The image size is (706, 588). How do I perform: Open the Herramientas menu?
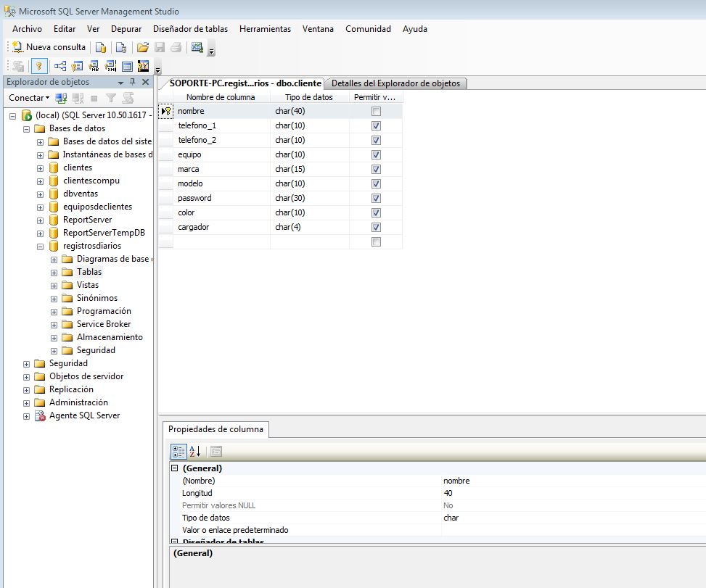[x=265, y=29]
